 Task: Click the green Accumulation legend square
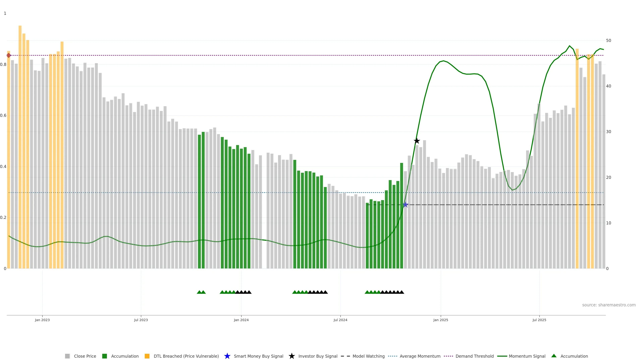(104, 356)
